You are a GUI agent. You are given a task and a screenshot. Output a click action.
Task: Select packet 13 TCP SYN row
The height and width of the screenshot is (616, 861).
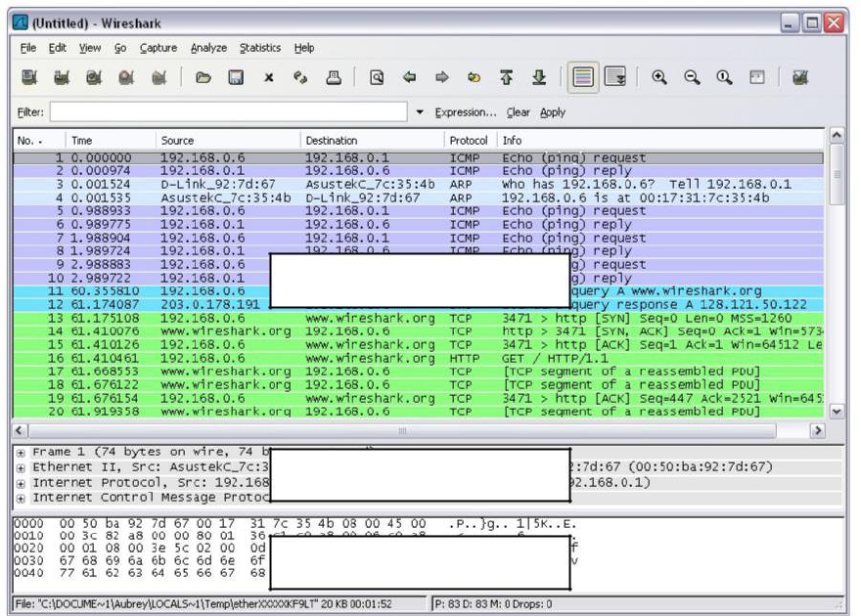[419, 318]
